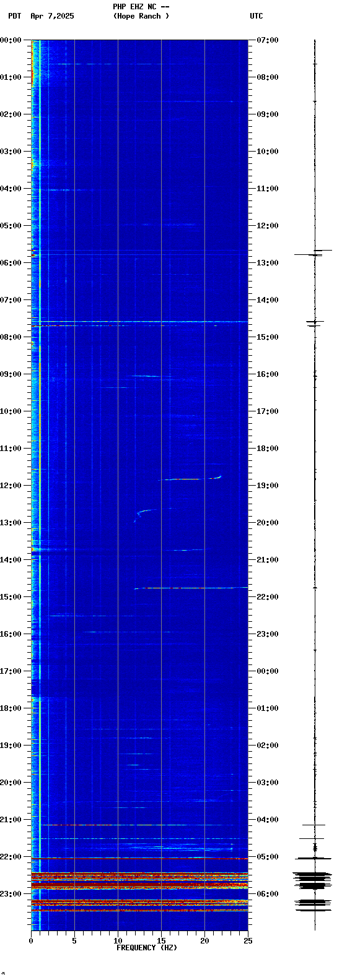342x980 pixels.
Task: Click the 11:00 label on UTC axis
Action: 268,189
